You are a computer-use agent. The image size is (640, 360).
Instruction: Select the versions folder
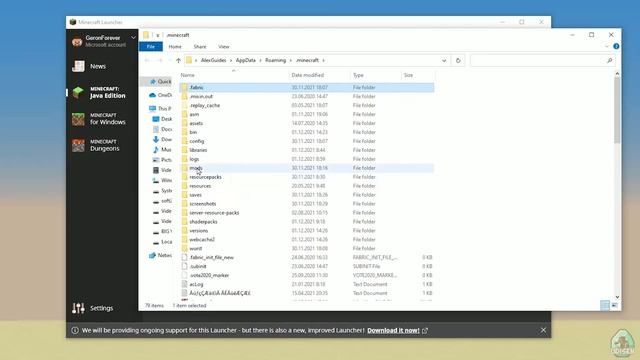pos(307,231)
